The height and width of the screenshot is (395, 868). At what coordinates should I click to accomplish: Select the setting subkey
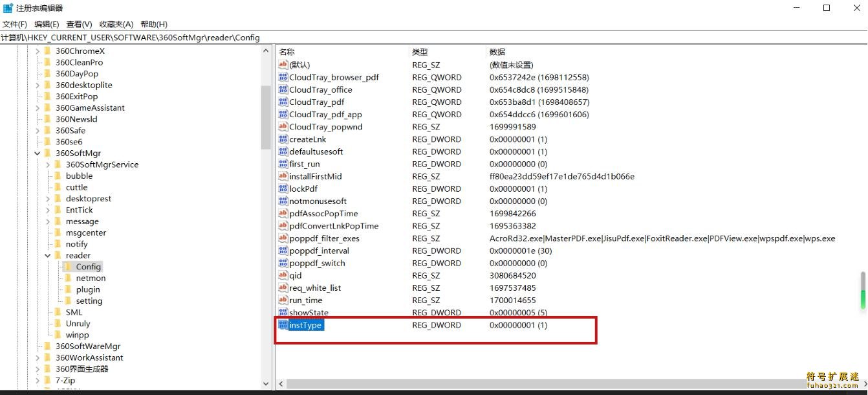point(89,300)
